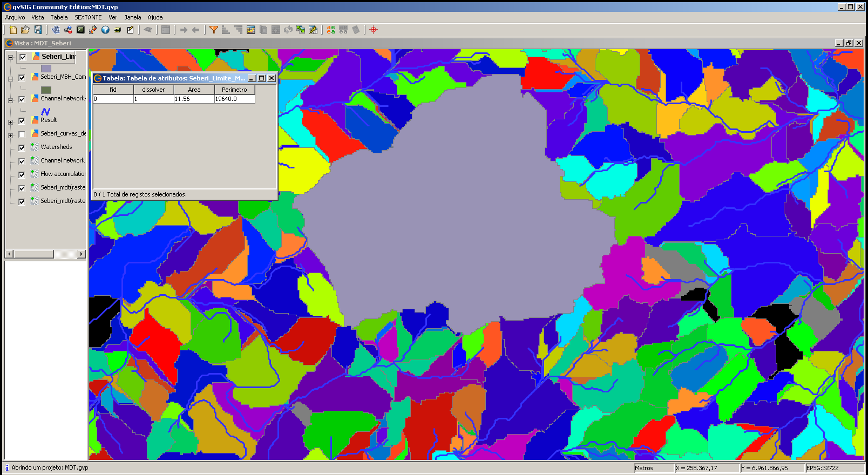Screen dimensions: 868x475
Task: Click the New project icon in toolbar
Action: 13,30
